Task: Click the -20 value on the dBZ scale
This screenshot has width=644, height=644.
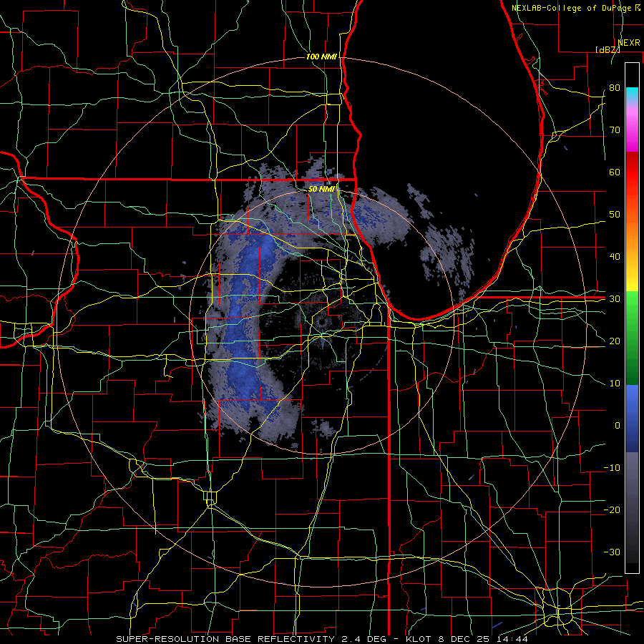Action: click(612, 510)
